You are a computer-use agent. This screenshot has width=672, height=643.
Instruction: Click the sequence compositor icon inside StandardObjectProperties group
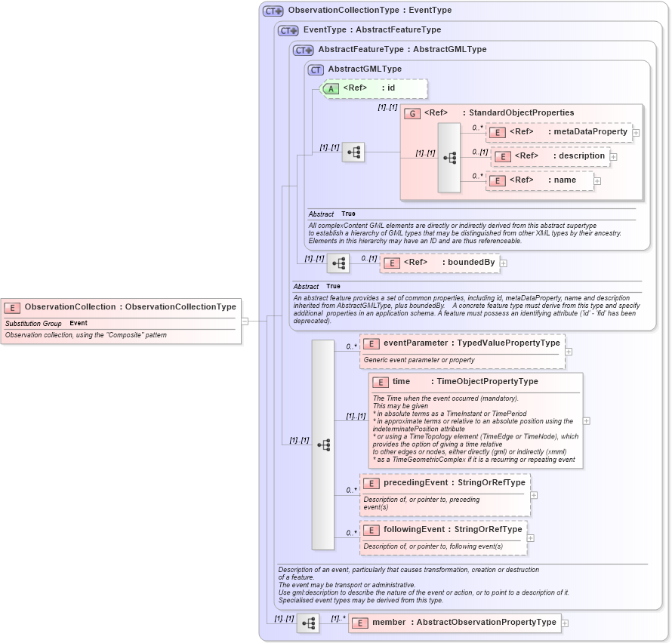point(451,157)
